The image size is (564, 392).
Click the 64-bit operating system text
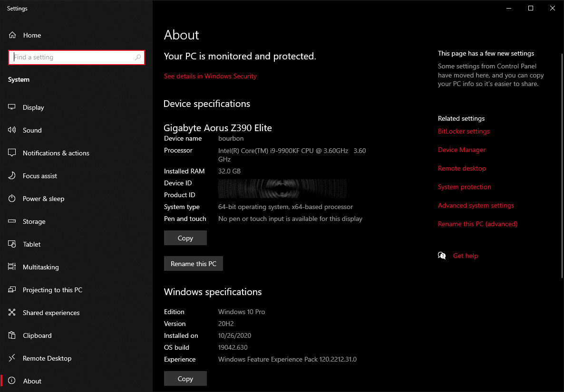pyautogui.click(x=286, y=207)
